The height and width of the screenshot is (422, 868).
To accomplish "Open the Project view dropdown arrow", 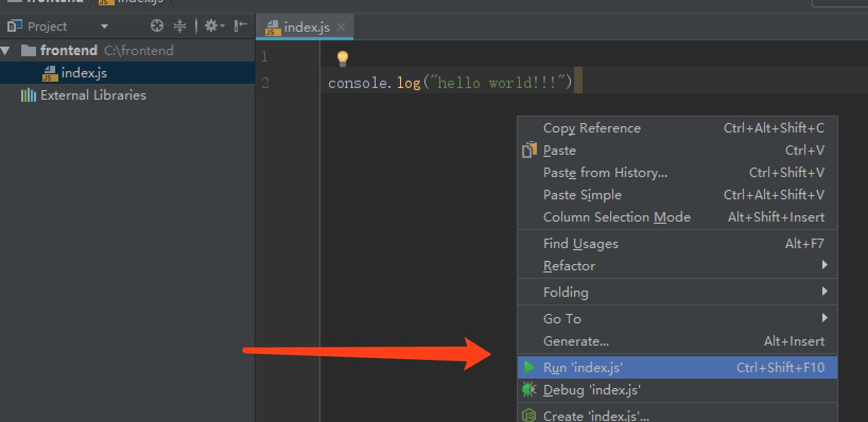I will click(x=105, y=27).
